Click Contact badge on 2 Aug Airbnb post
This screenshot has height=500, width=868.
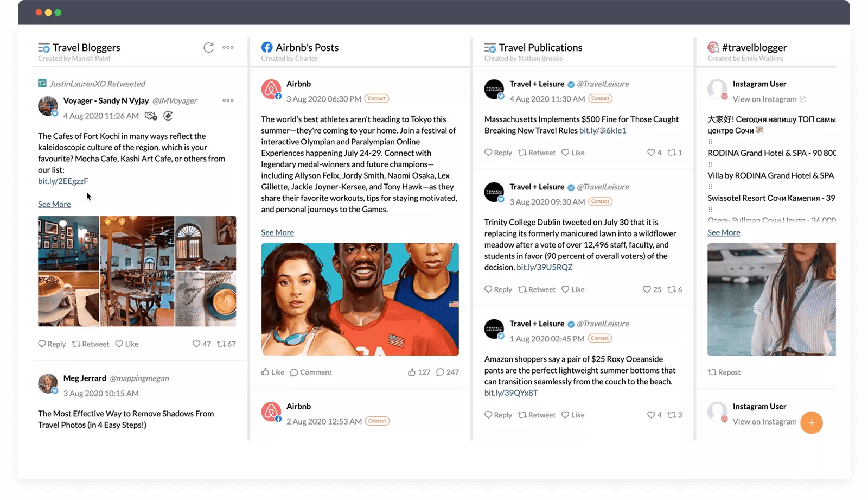(x=377, y=421)
